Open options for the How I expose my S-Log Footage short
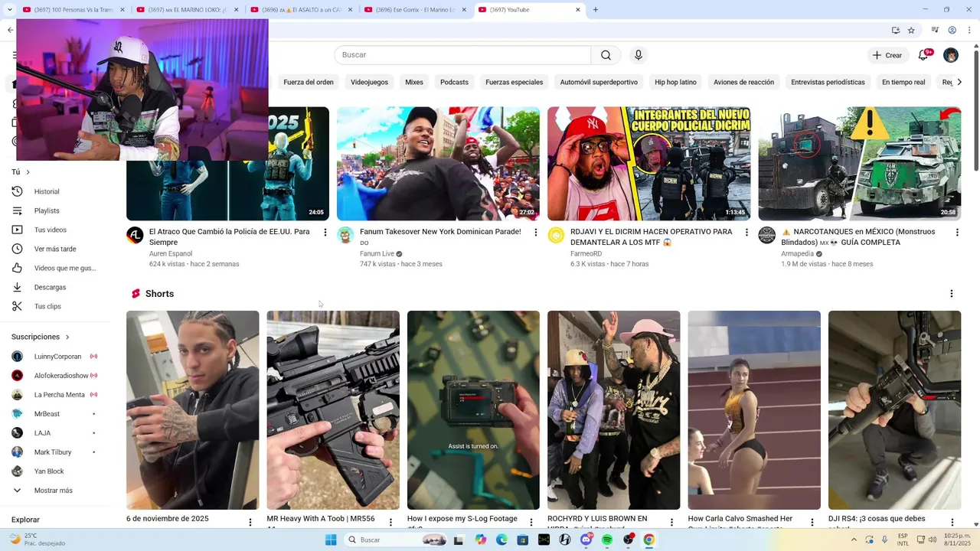Image resolution: width=980 pixels, height=551 pixels. [x=531, y=523]
